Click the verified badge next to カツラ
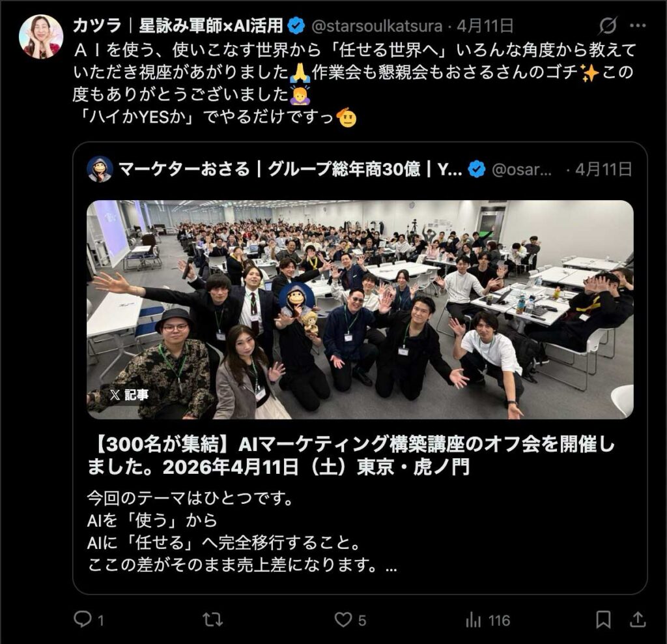The image size is (667, 644). pyautogui.click(x=296, y=26)
